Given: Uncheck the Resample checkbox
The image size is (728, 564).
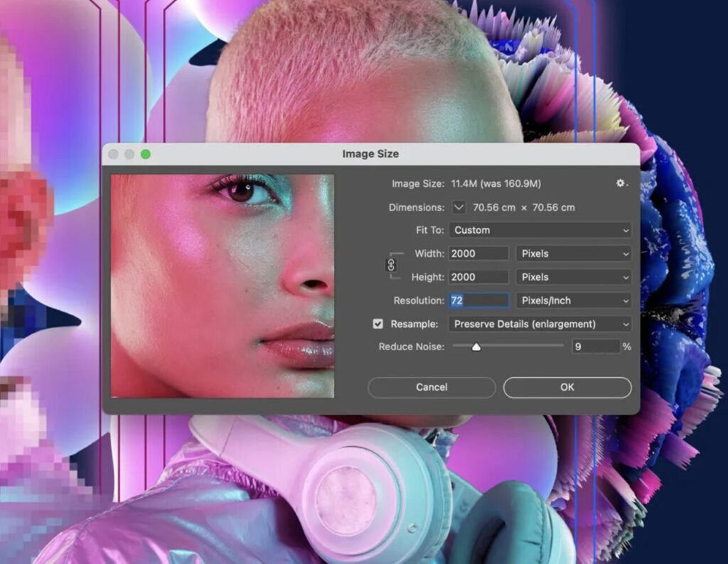Looking at the screenshot, I should [378, 324].
